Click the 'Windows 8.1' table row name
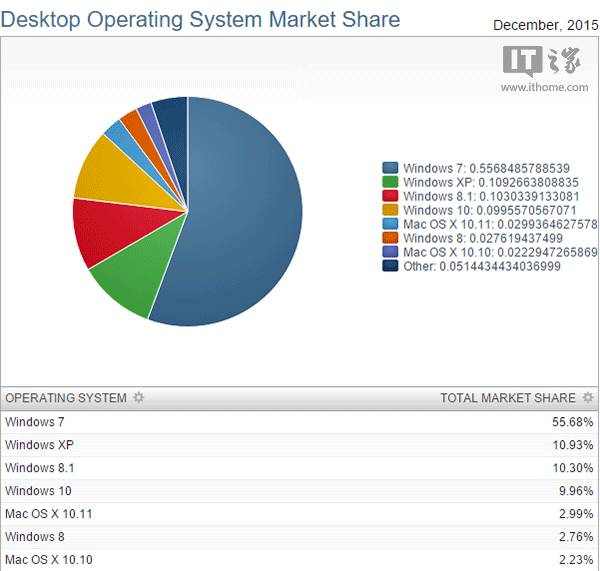 (x=40, y=468)
